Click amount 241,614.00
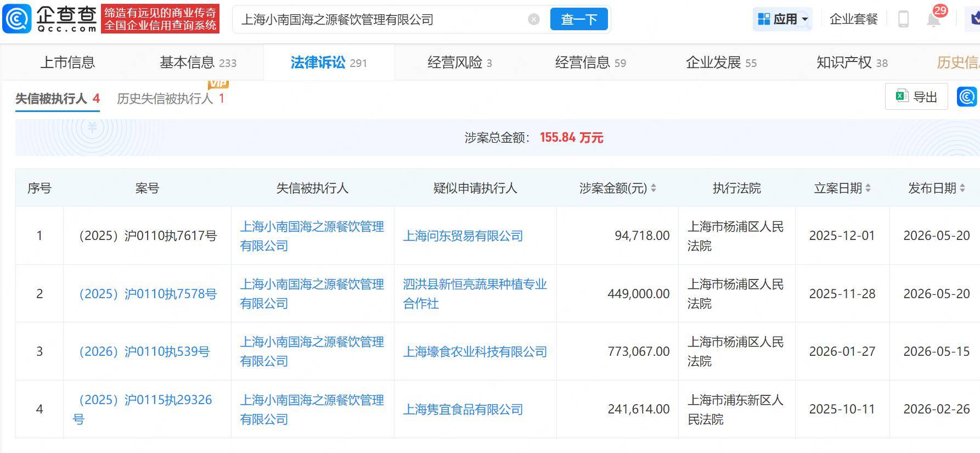The width and height of the screenshot is (980, 453). (x=639, y=409)
